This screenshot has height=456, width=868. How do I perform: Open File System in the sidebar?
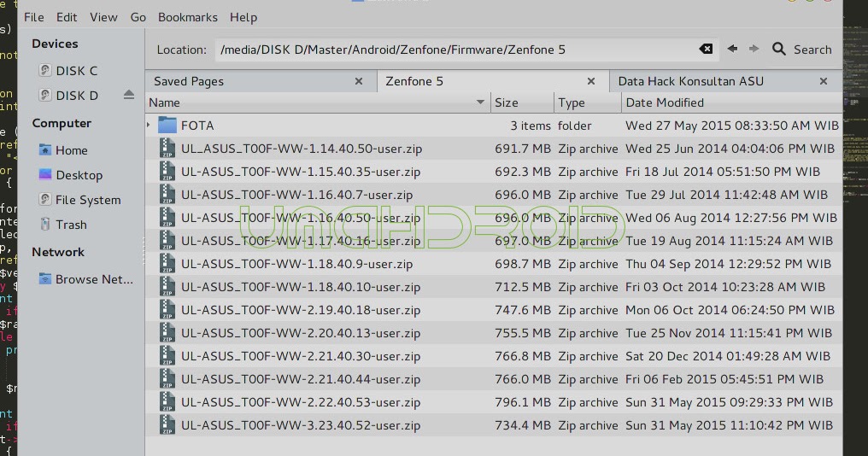click(x=88, y=200)
